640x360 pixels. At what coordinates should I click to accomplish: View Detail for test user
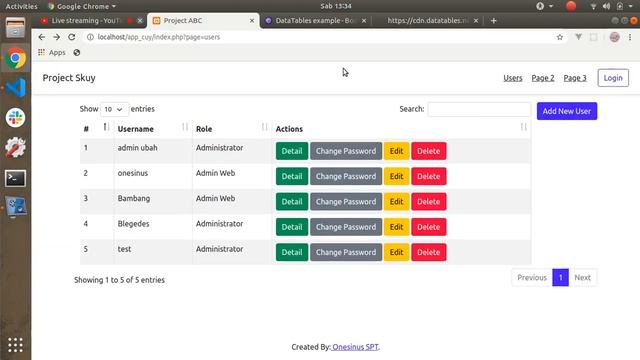tap(292, 252)
